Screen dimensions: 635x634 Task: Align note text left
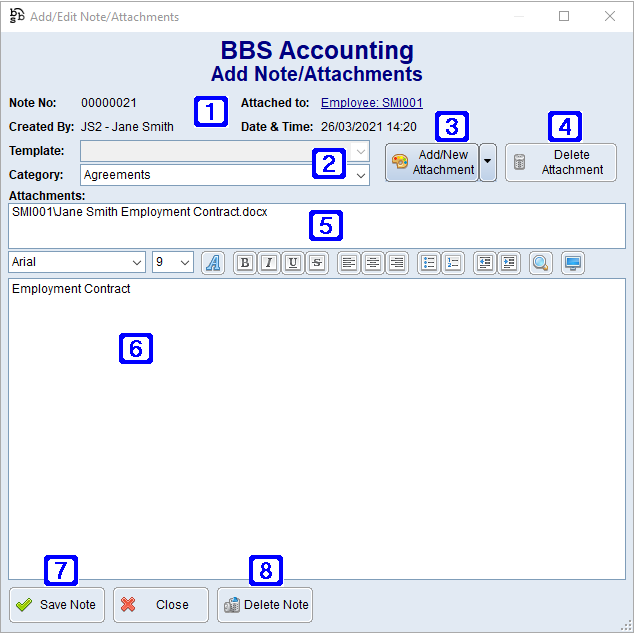349,263
